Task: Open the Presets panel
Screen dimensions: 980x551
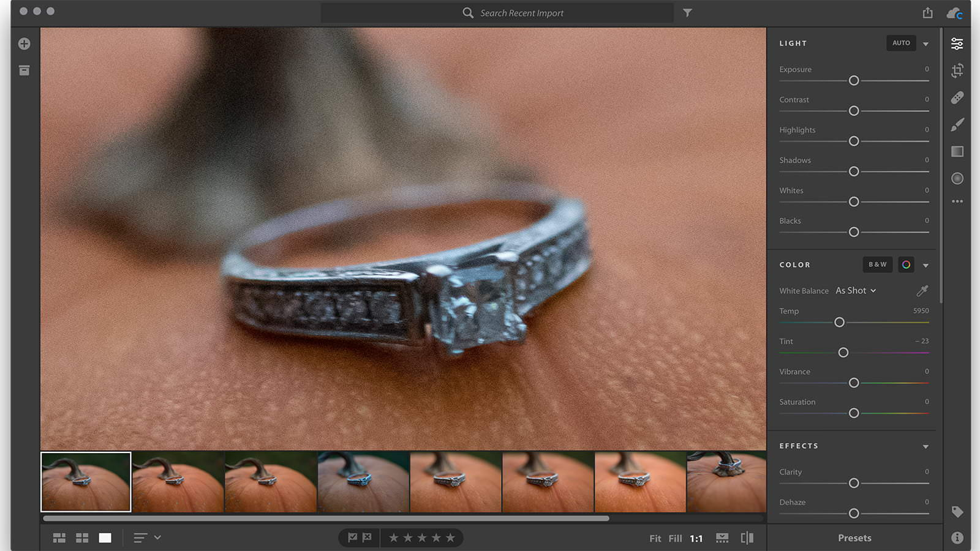Action: coord(854,538)
